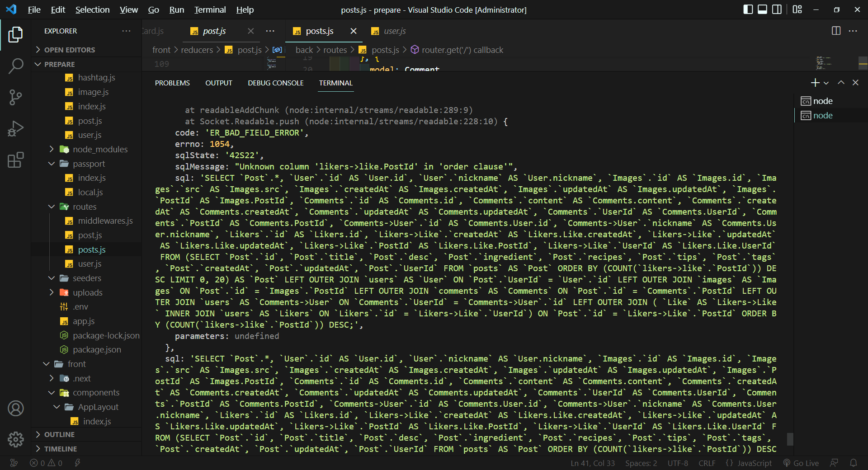Image resolution: width=868 pixels, height=470 pixels.
Task: Click the notifications bell in status bar
Action: pyautogui.click(x=853, y=463)
